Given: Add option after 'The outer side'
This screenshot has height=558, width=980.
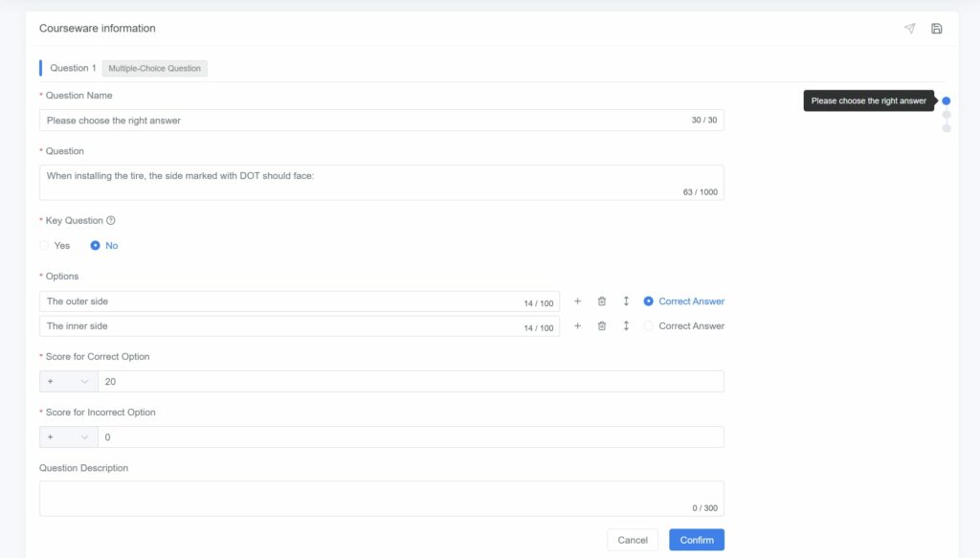Looking at the screenshot, I should click(x=577, y=301).
